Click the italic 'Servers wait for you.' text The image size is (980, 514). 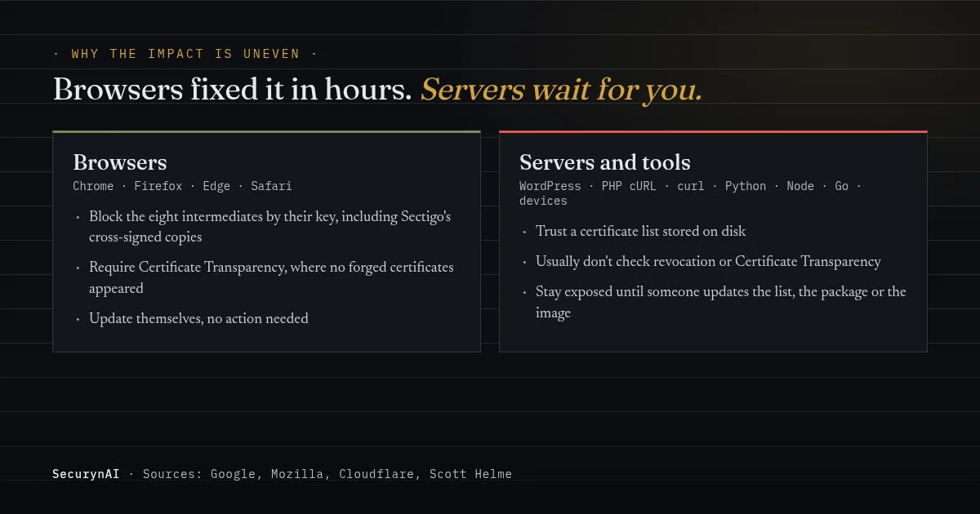tap(561, 90)
